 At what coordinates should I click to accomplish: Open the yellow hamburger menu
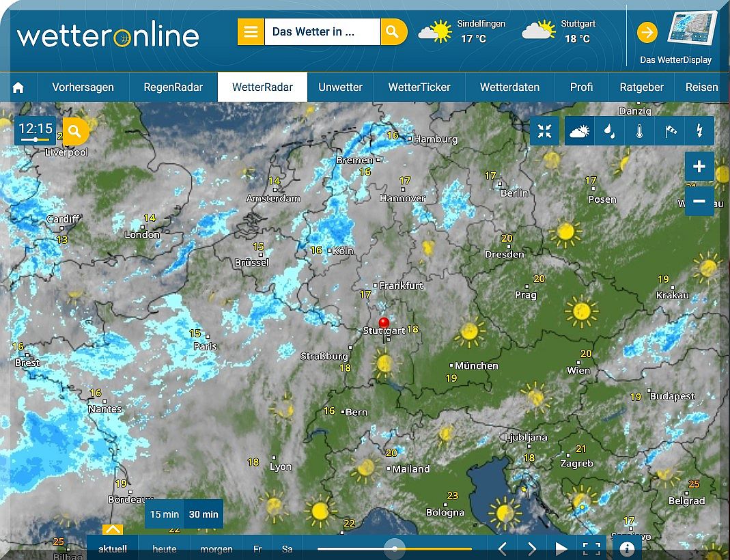(x=251, y=32)
